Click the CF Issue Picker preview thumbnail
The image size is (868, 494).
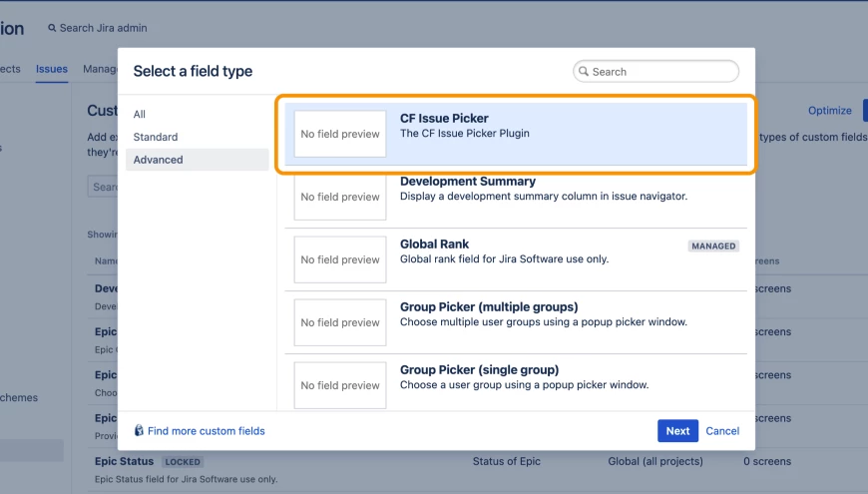(340, 134)
